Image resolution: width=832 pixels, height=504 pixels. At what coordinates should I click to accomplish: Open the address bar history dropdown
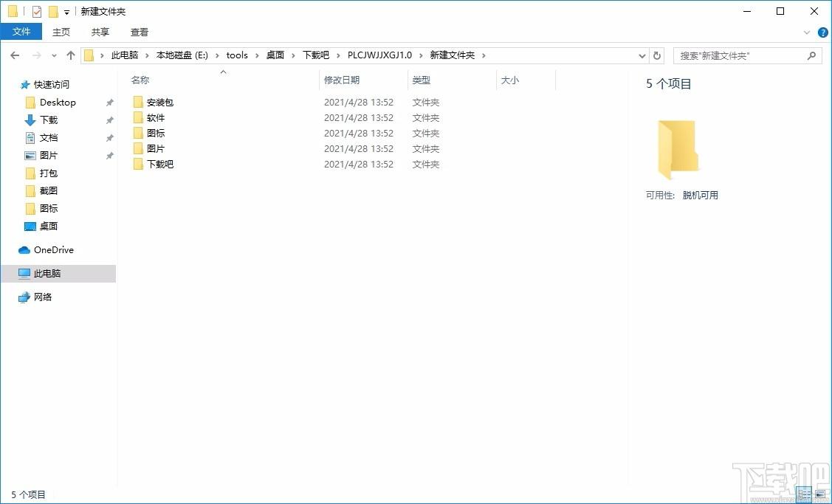[642, 55]
